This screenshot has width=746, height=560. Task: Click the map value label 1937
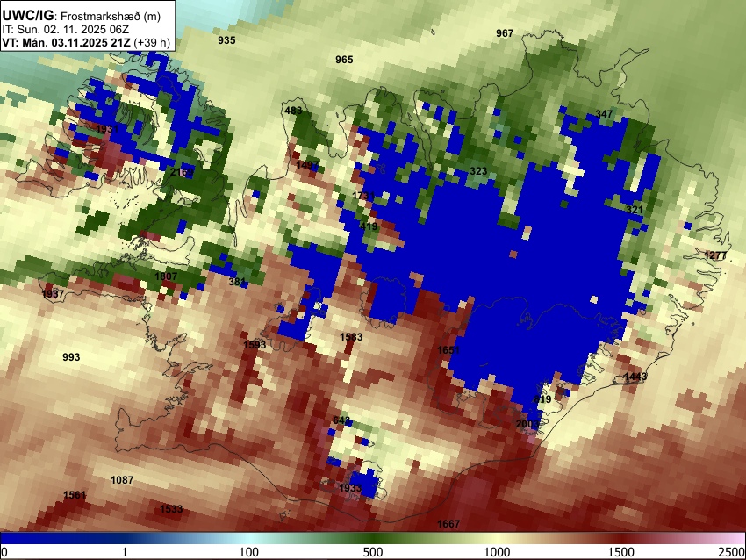coord(53,294)
